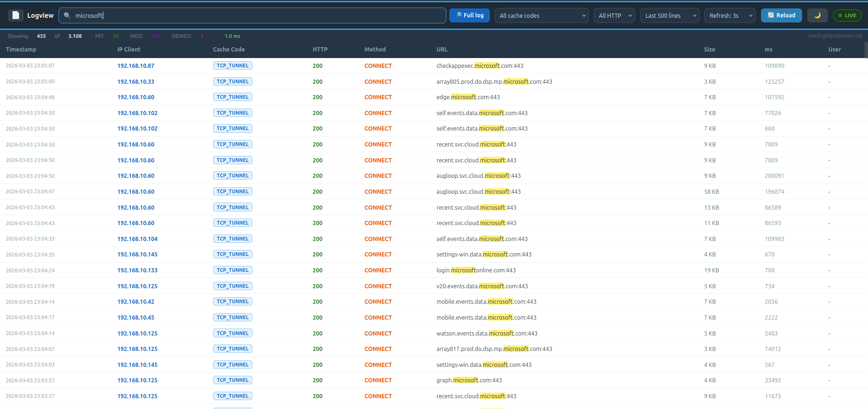This screenshot has height=409, width=868.
Task: Reload the log with Reload button
Action: [x=782, y=15]
